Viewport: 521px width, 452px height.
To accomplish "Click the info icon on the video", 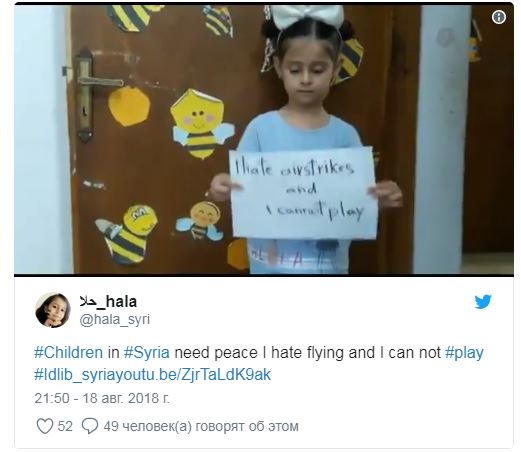I will pos(499,17).
